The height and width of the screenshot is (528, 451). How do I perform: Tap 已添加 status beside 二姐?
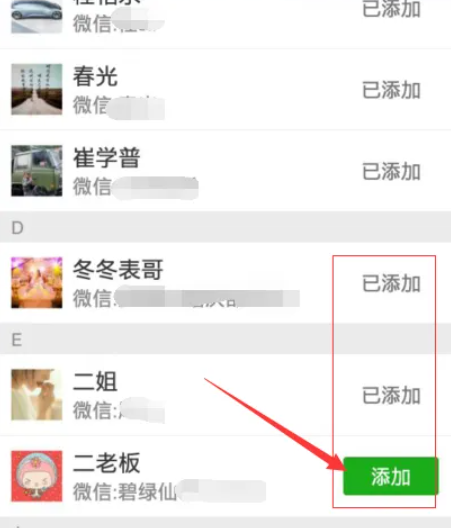391,395
